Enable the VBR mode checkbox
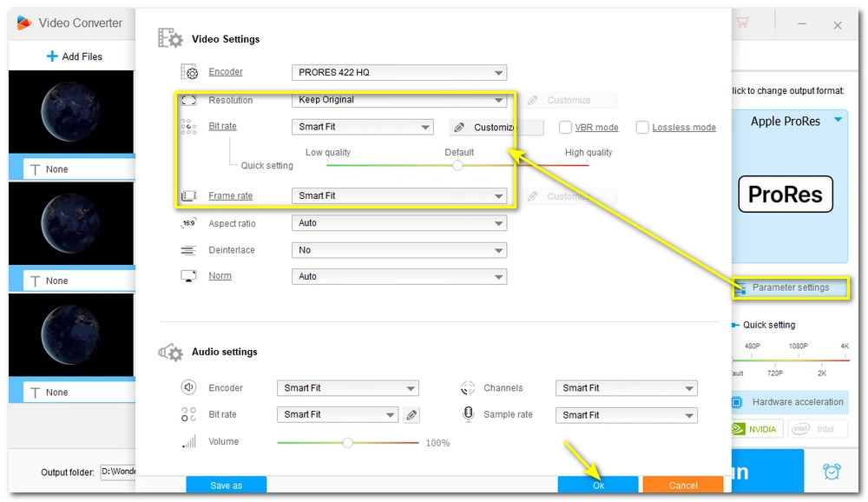 (565, 128)
